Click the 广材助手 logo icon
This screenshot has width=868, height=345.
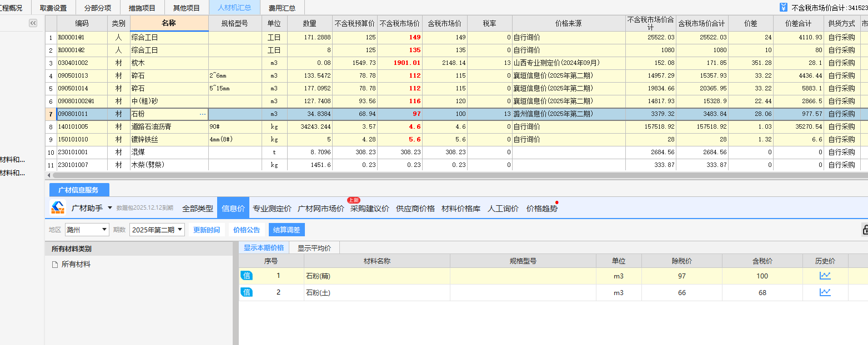[x=58, y=208]
